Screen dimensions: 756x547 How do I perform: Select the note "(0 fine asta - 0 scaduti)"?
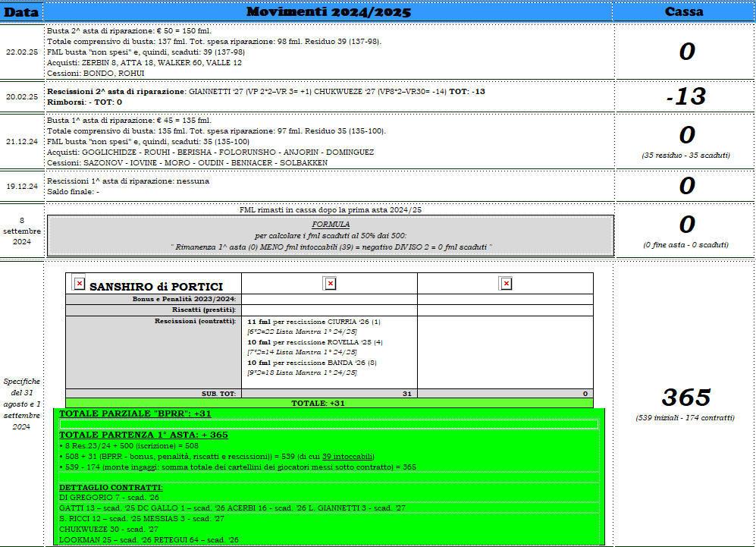[685, 245]
